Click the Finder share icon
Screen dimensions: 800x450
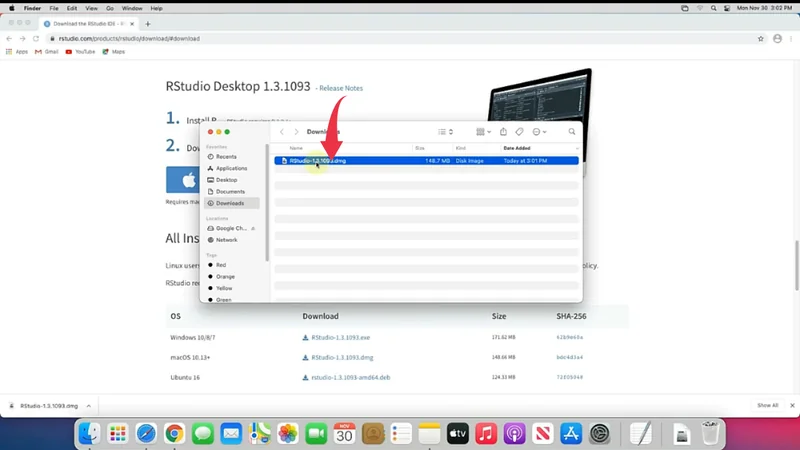(x=503, y=132)
